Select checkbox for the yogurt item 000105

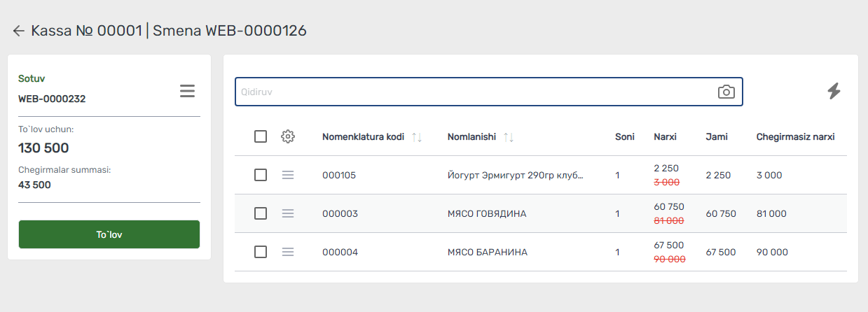[261, 175]
